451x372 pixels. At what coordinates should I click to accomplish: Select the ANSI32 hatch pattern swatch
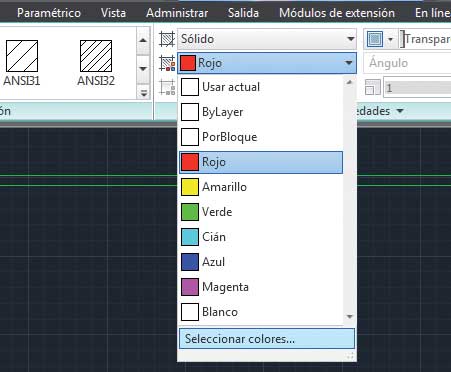pyautogui.click(x=96, y=56)
